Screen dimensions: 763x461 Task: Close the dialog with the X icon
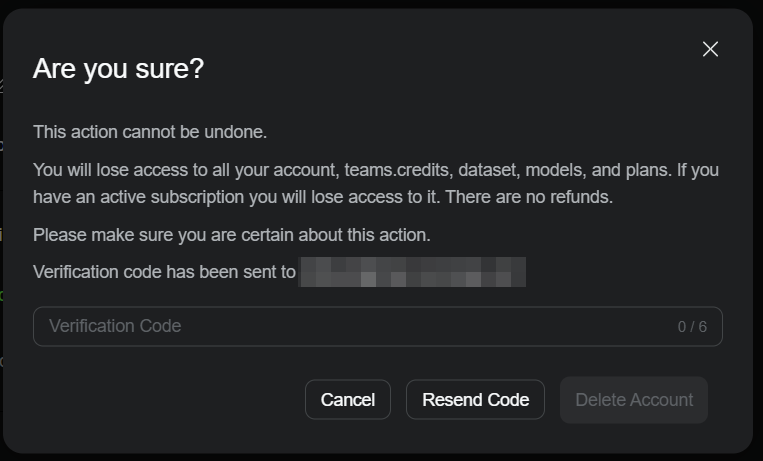point(710,49)
